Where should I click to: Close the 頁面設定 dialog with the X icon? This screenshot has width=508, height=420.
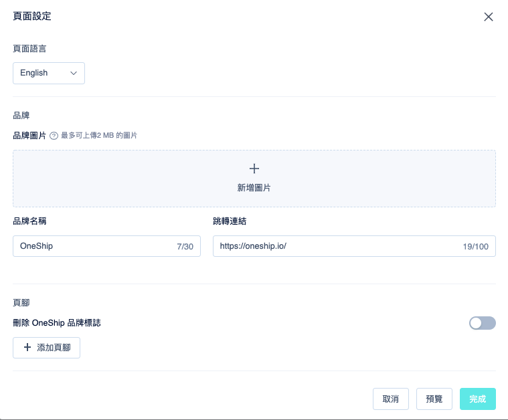488,17
